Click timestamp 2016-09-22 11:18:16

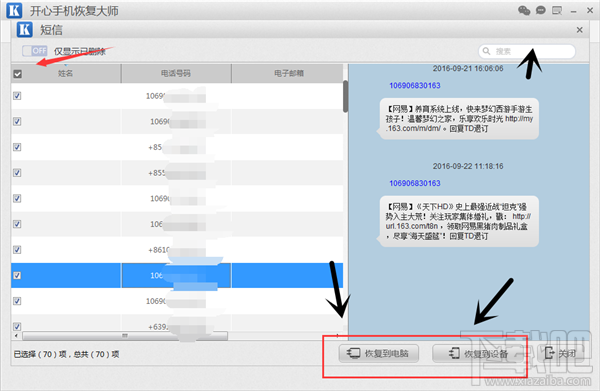(x=468, y=166)
